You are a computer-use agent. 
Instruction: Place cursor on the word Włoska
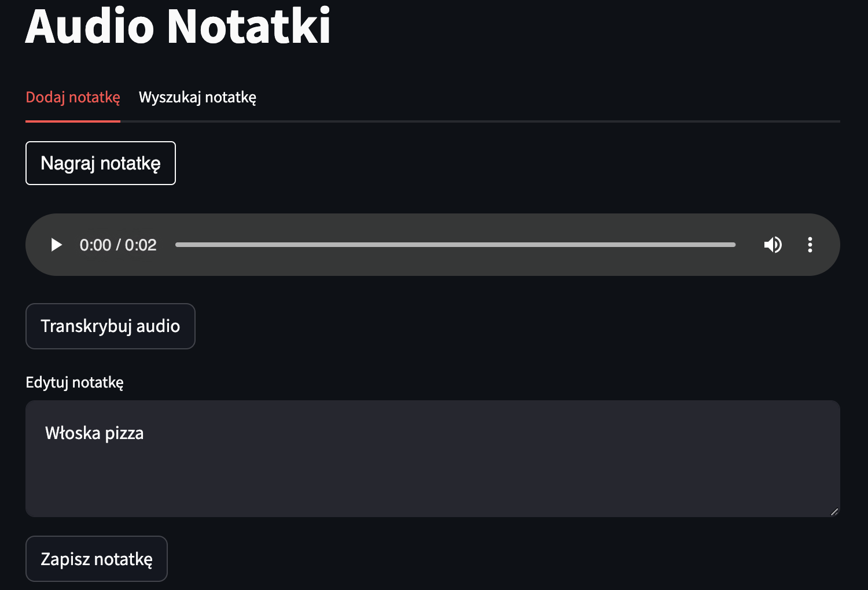(73, 433)
